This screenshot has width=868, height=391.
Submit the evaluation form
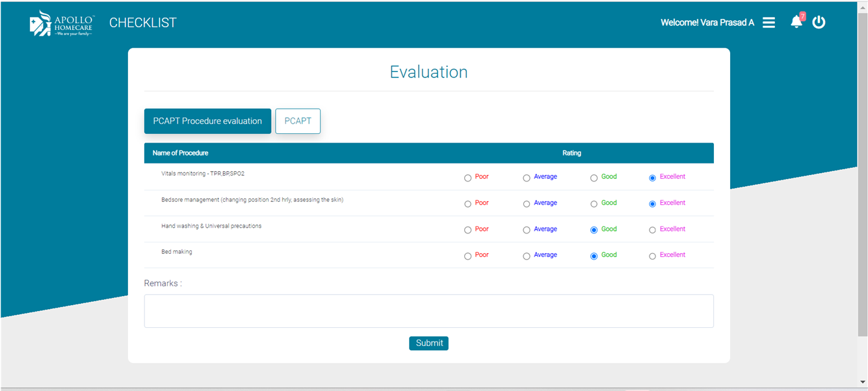pyautogui.click(x=428, y=343)
